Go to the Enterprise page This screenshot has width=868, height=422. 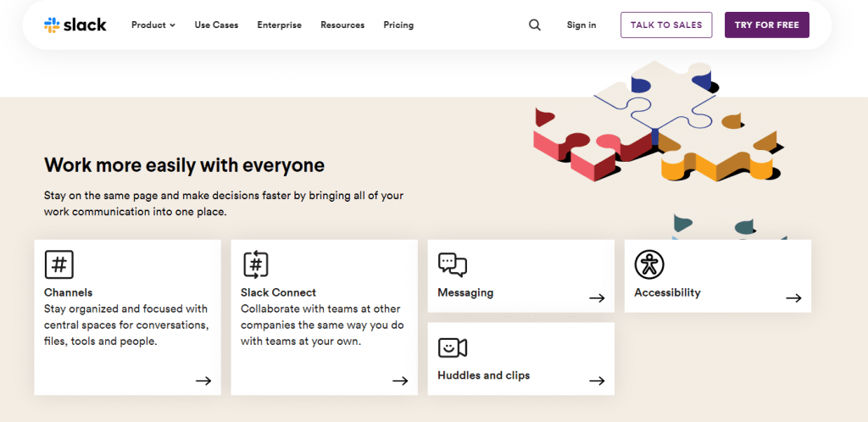coord(280,25)
